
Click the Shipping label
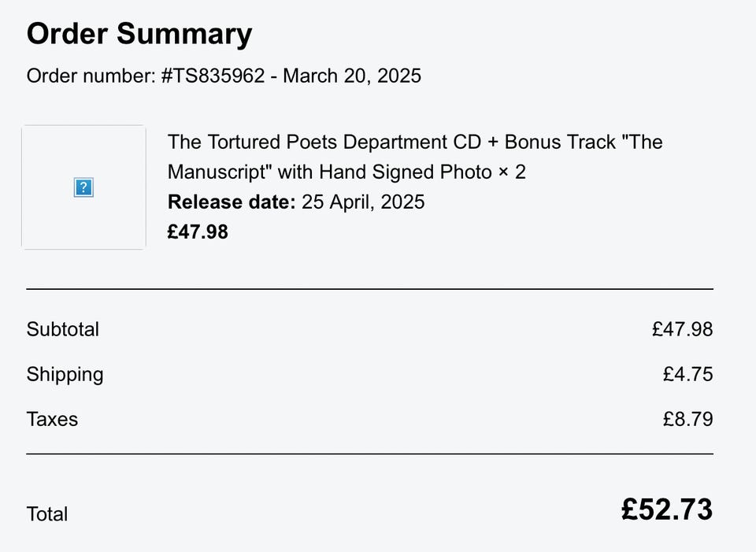[65, 374]
